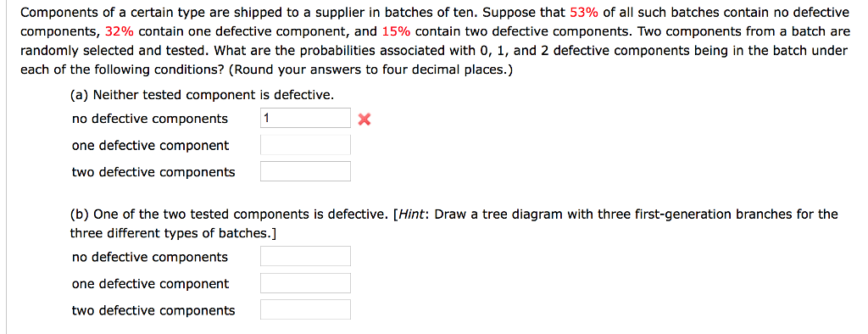Focus part (a) one defective component answer box
Viewport: 868px width, 334px height.
(305, 145)
